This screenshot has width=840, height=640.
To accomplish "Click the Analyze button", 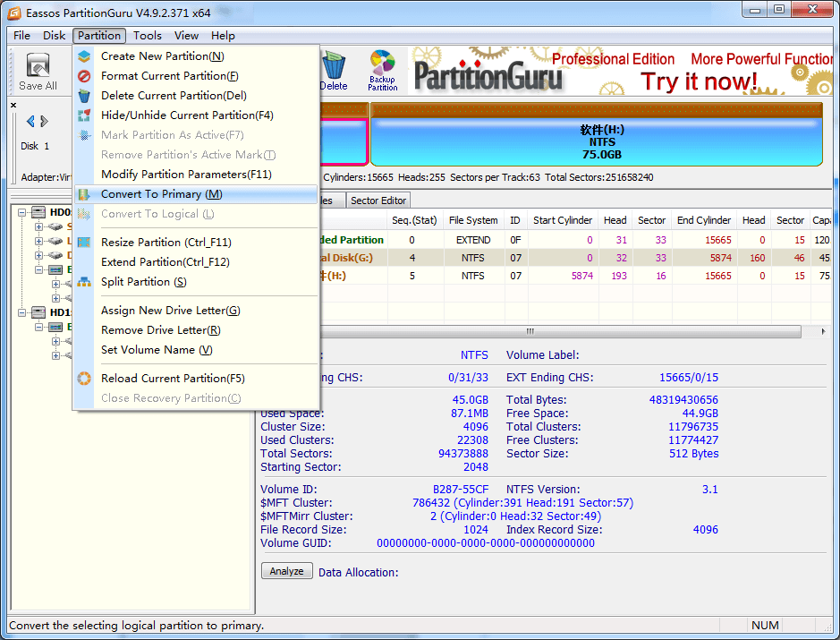I will (286, 571).
